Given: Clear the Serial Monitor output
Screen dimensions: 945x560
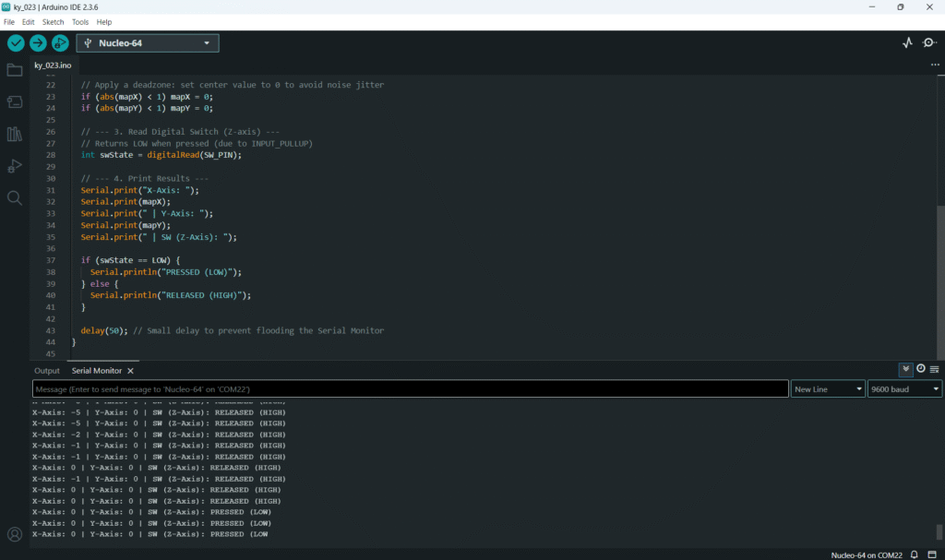Looking at the screenshot, I should (x=934, y=369).
